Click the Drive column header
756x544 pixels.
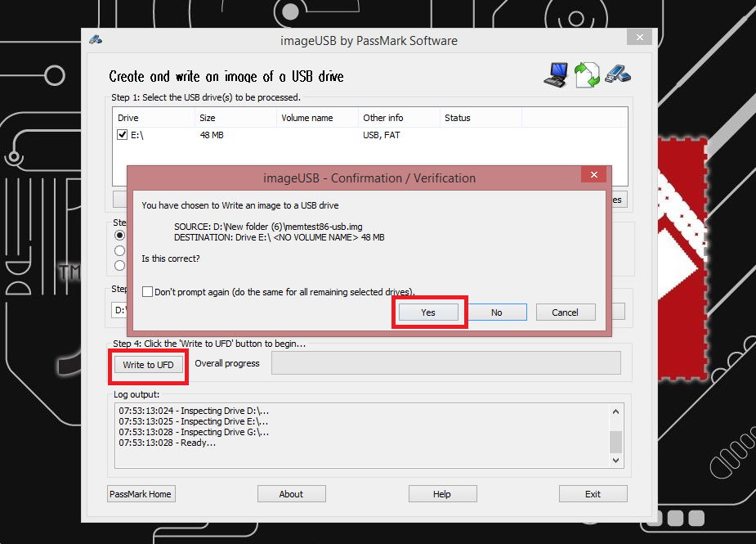click(154, 118)
